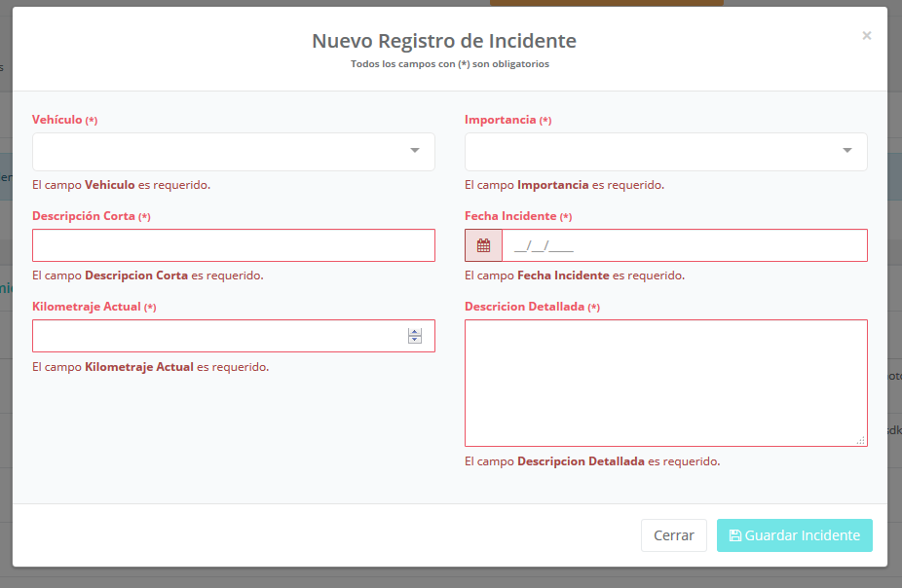902x588 pixels.
Task: Close the dialog with the X icon
Action: [x=866, y=36]
